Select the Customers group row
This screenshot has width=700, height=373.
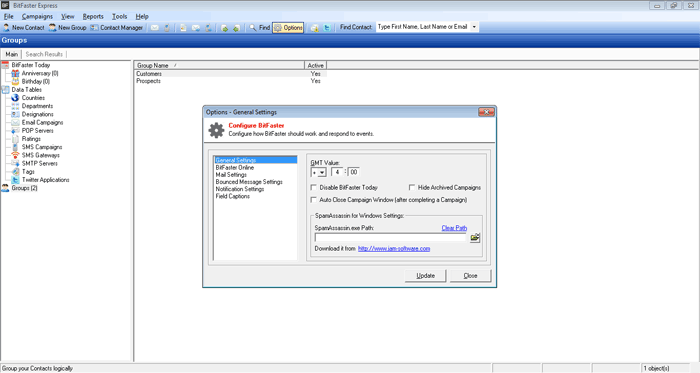click(230, 74)
